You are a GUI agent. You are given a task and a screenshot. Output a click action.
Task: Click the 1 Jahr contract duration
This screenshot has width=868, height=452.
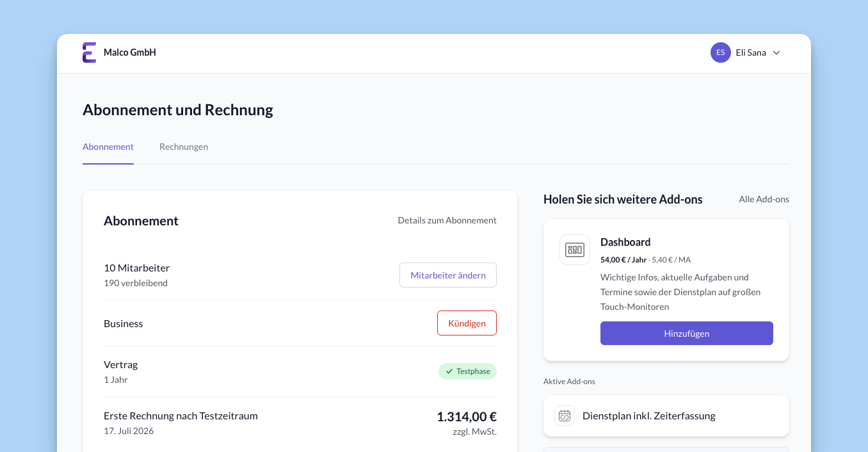point(116,380)
